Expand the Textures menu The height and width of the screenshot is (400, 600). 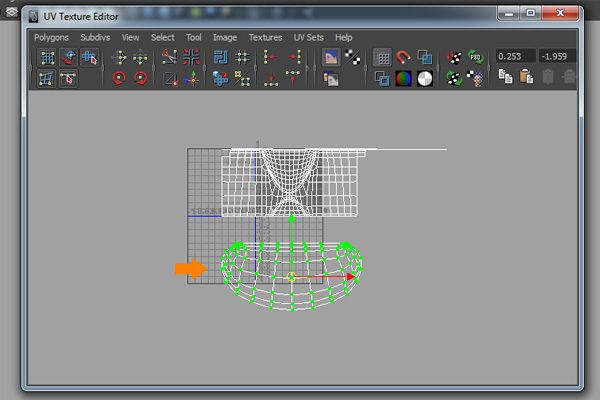click(x=265, y=37)
